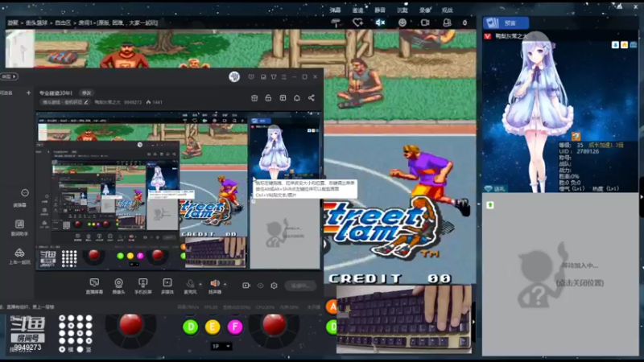
Task: Open the hamburger menu in streamer window
Action: 284,76
